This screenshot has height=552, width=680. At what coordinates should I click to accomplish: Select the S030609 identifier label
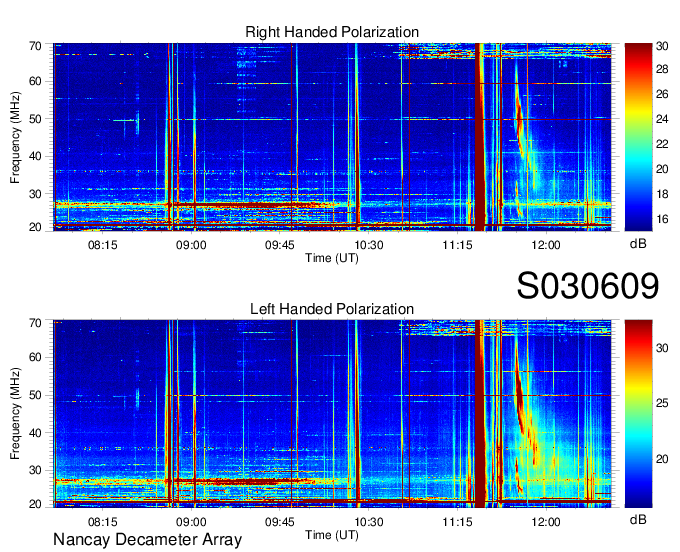point(588,286)
